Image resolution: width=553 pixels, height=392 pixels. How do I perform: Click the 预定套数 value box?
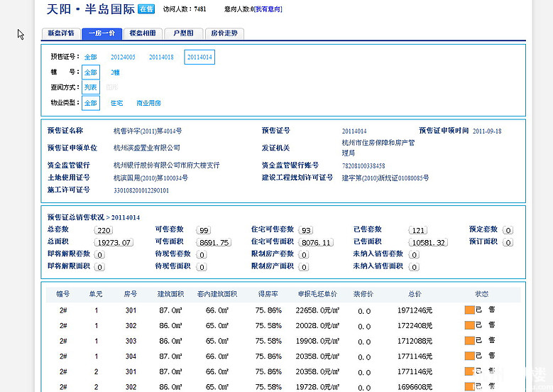coord(508,230)
